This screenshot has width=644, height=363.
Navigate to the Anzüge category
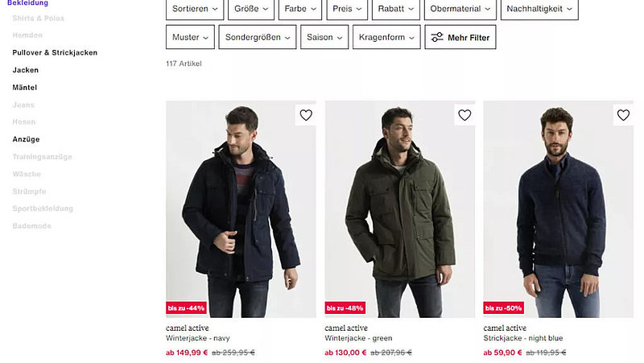tap(26, 139)
